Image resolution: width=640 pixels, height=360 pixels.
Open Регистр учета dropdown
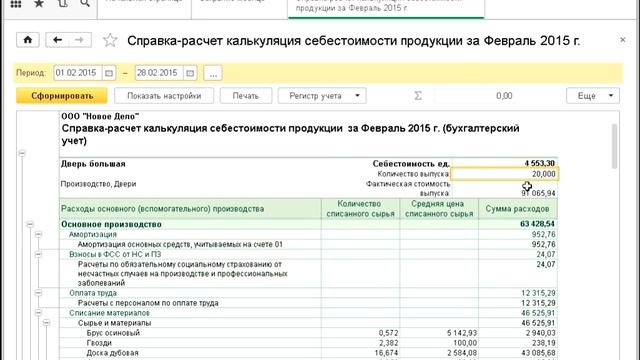pos(322,96)
